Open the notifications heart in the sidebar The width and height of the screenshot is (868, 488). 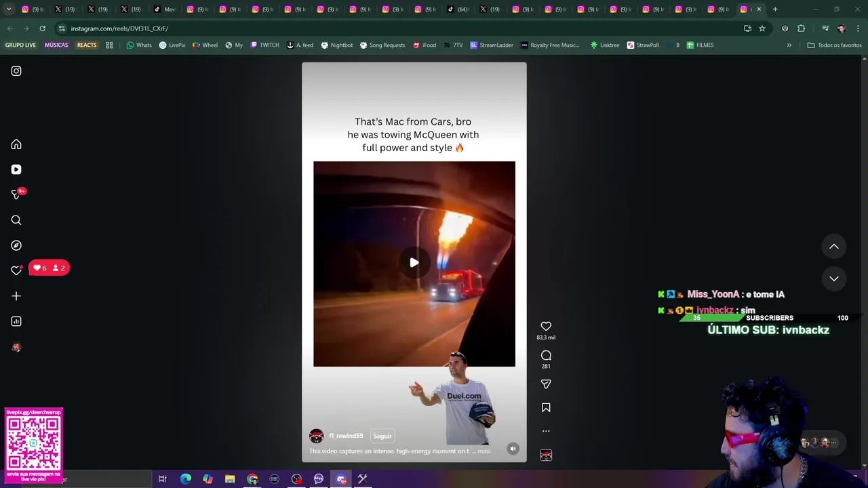(x=16, y=270)
